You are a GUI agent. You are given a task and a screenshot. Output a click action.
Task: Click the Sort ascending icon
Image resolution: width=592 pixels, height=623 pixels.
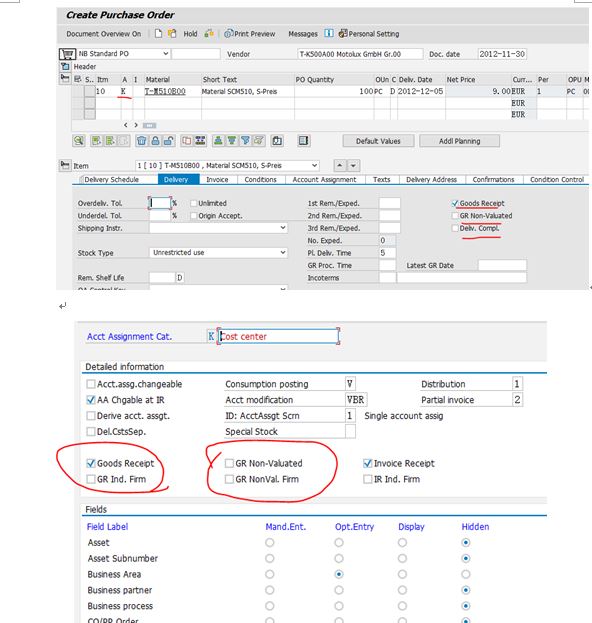point(218,141)
